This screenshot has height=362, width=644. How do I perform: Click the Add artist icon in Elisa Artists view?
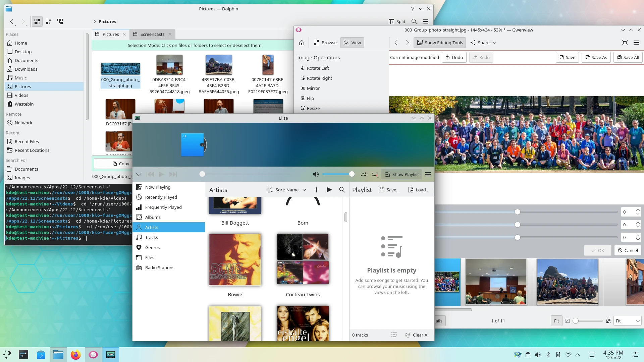click(316, 190)
